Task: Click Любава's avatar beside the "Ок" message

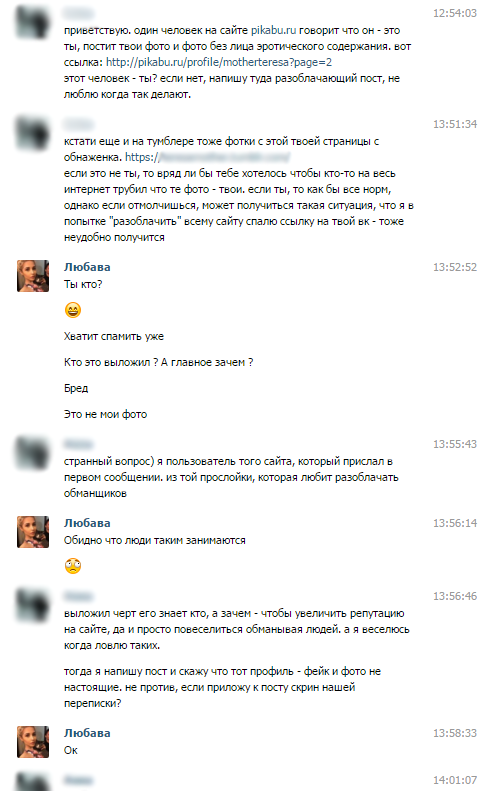Action: 33,742
